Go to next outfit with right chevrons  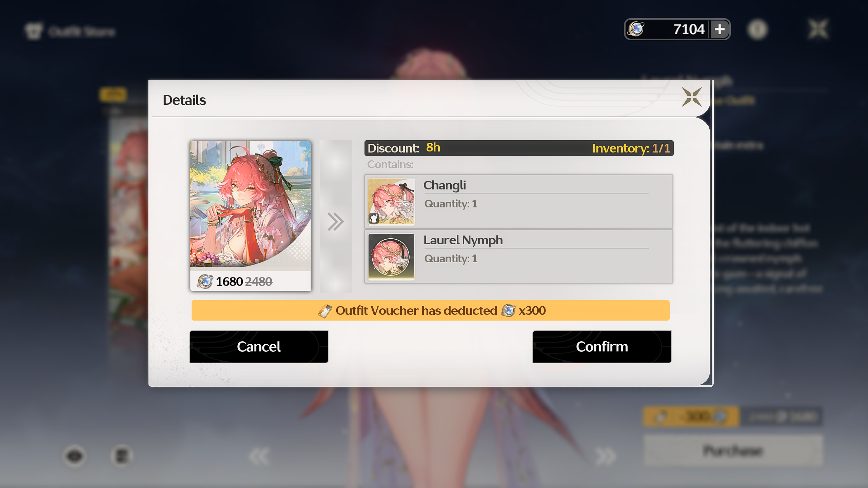606,456
